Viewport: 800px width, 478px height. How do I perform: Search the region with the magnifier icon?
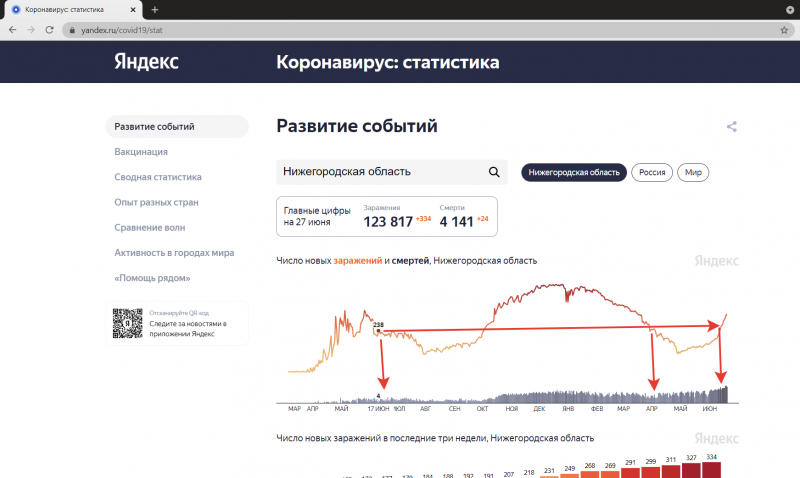pos(494,172)
